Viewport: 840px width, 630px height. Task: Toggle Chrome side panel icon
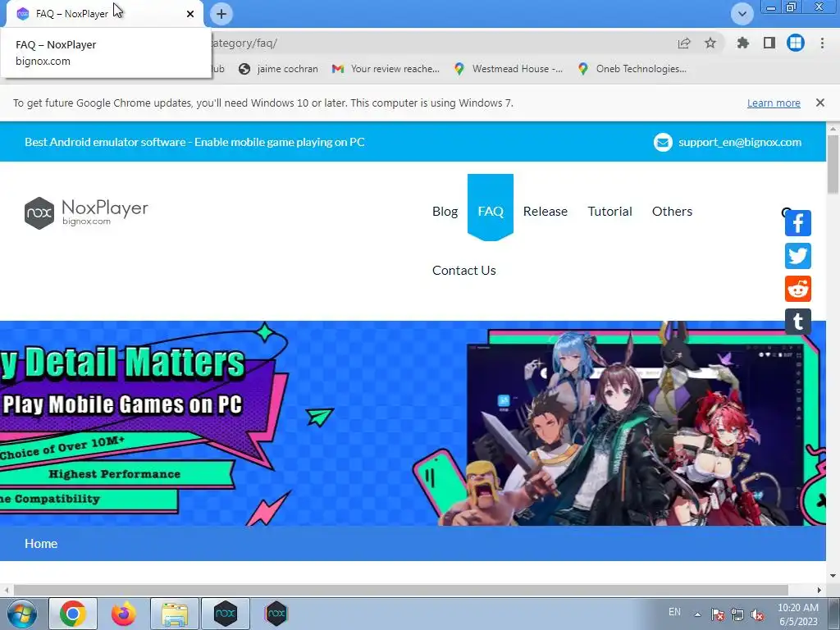point(769,43)
